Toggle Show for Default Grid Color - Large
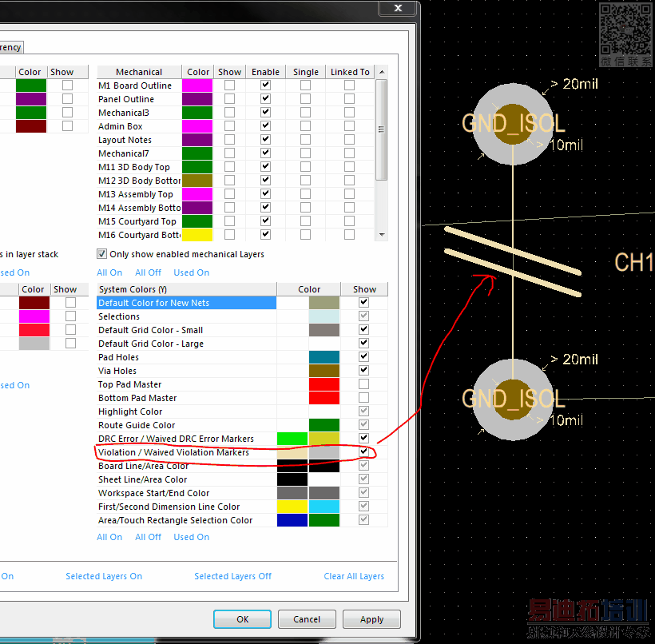Screen dimensions: 655x644 tap(363, 343)
